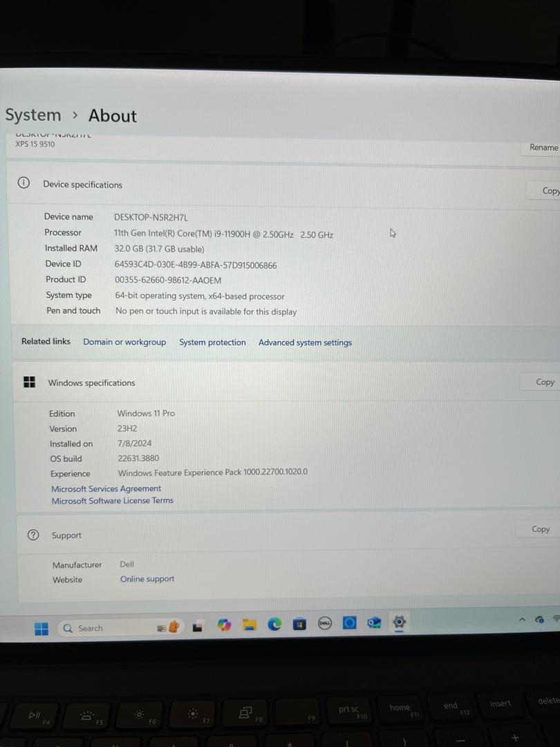Select installed RAM 32.0 GB value
Viewport: 560px width, 747px height.
(x=159, y=249)
